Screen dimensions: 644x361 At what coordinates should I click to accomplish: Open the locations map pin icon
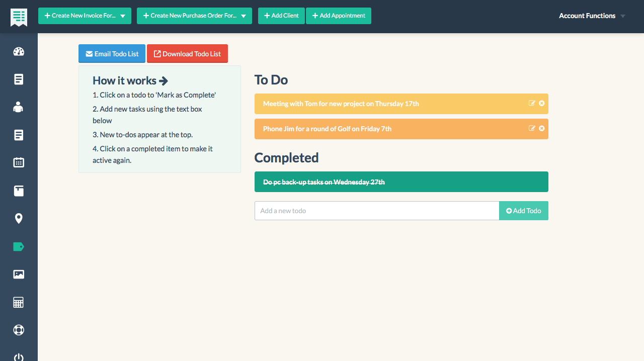coord(19,218)
